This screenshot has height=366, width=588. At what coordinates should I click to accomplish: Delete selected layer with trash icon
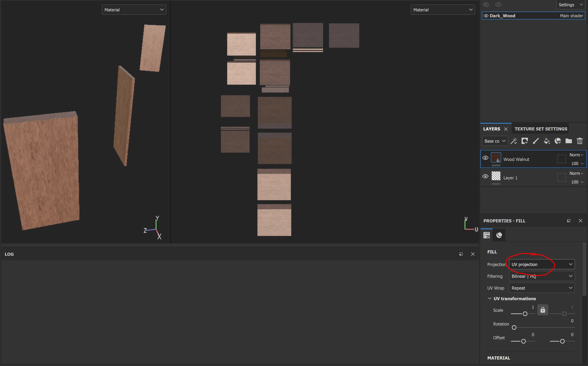point(580,141)
